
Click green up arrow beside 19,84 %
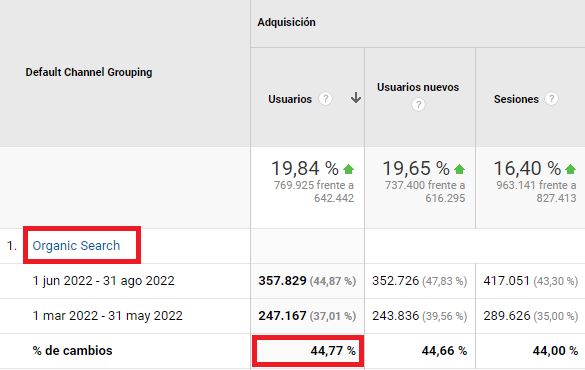348,169
